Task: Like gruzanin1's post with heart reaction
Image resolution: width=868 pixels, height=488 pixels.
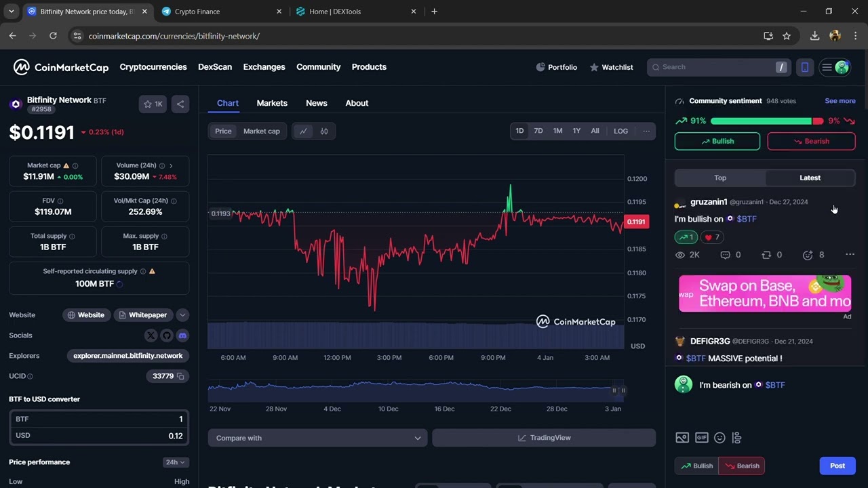Action: (x=712, y=237)
